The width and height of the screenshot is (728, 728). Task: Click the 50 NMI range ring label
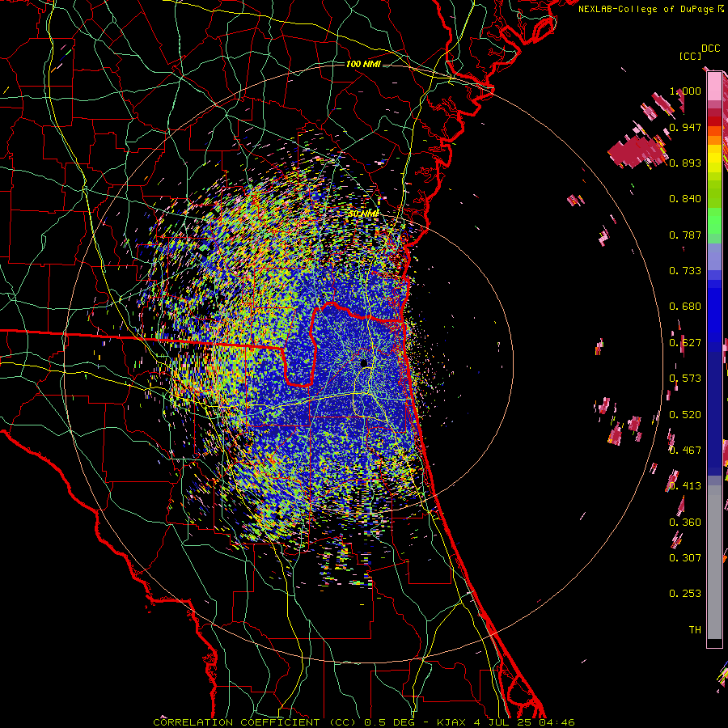click(363, 214)
